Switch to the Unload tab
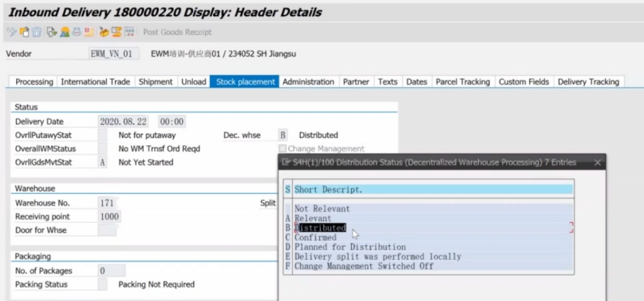This screenshot has height=301, width=644. point(194,81)
